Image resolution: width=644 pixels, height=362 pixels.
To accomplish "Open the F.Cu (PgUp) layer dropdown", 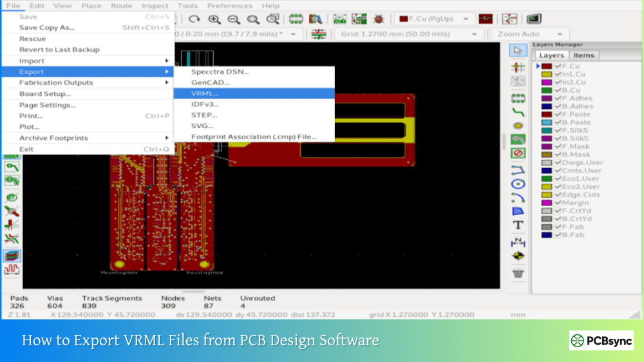I will [x=433, y=19].
